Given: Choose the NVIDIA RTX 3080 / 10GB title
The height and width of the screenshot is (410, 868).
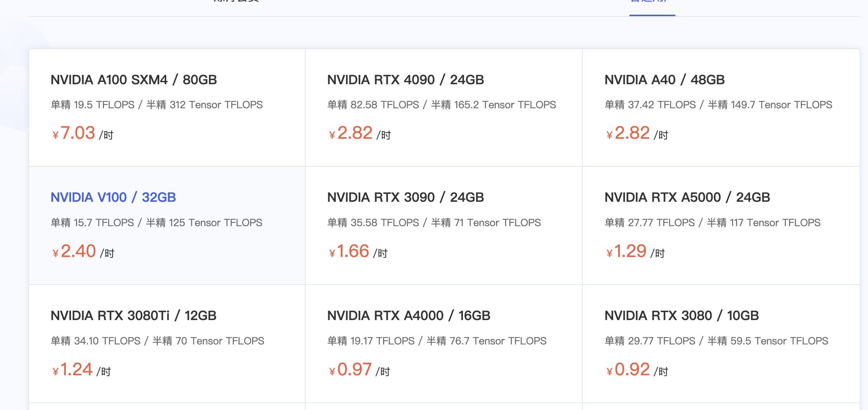Looking at the screenshot, I should point(682,315).
